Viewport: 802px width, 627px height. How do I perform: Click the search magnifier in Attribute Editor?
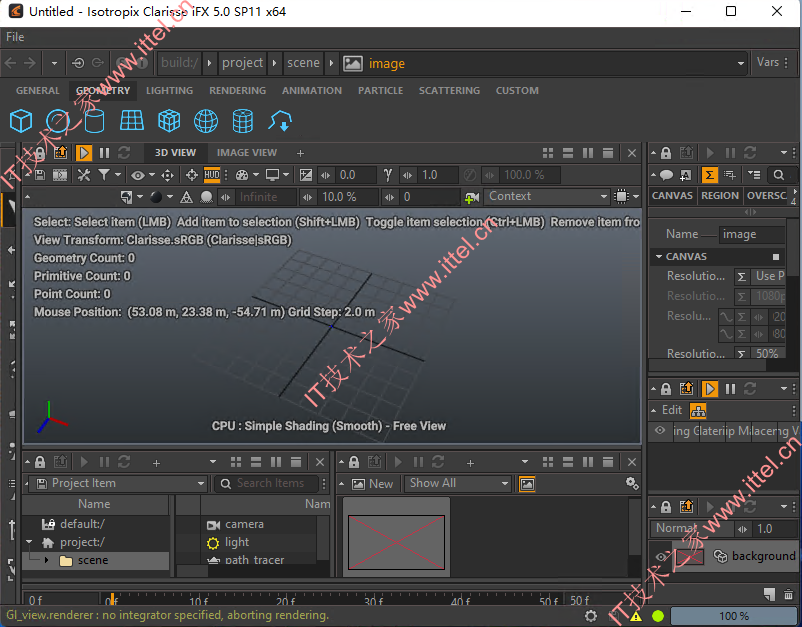778,175
